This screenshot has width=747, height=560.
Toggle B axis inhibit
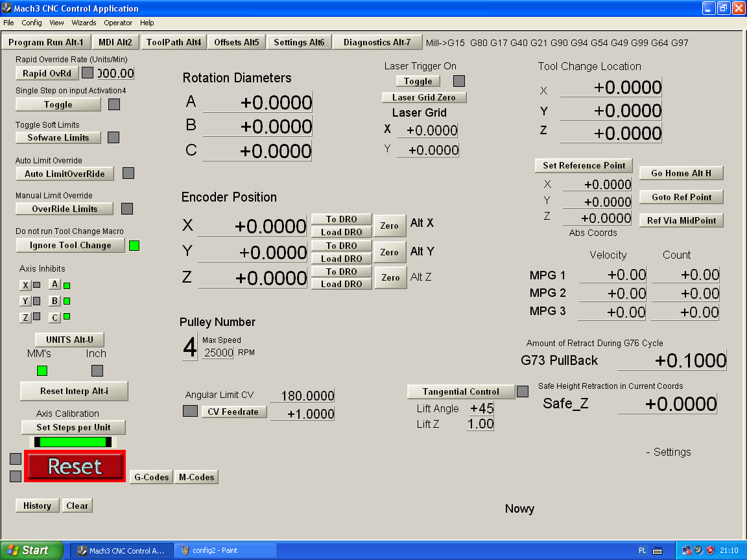point(54,301)
